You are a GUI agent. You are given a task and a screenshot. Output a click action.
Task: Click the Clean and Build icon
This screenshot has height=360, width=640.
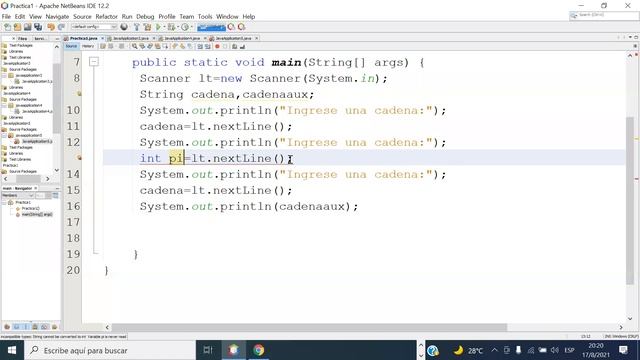147,27
